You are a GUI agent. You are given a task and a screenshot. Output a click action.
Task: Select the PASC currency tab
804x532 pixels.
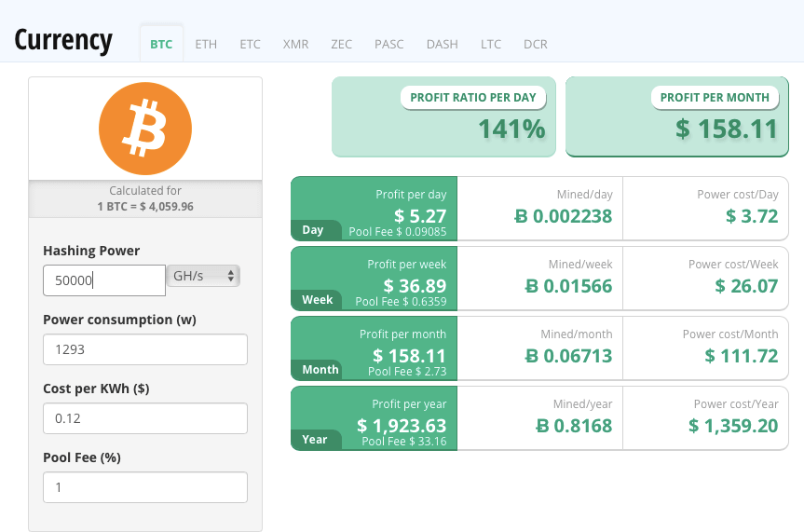click(x=388, y=44)
